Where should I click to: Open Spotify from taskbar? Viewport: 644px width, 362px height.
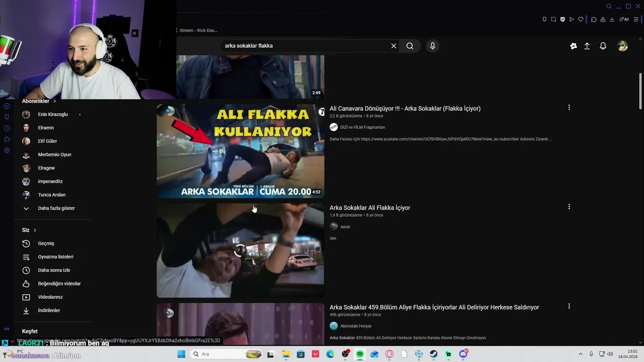[360, 354]
